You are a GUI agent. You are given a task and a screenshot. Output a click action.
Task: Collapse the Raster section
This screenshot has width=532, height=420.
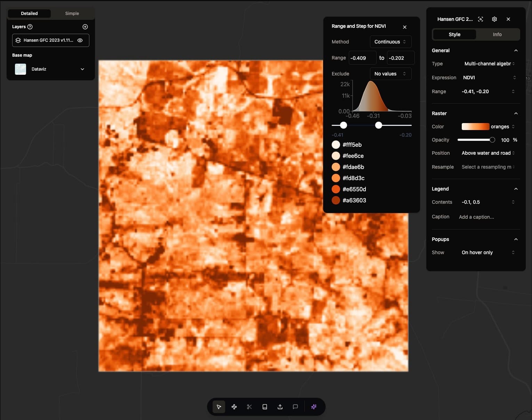516,113
